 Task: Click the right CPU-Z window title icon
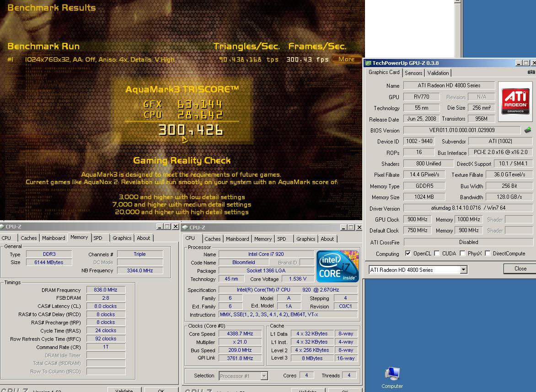(x=185, y=228)
